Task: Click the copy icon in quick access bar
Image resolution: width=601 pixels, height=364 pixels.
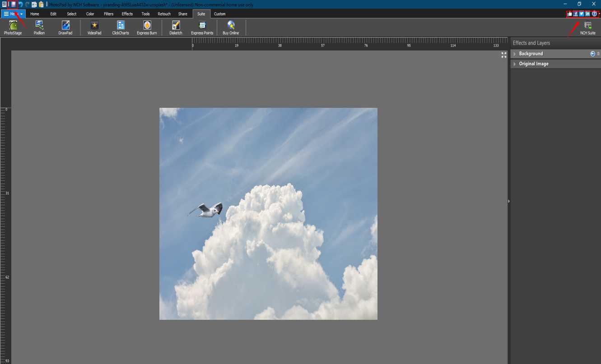Action: click(34, 4)
